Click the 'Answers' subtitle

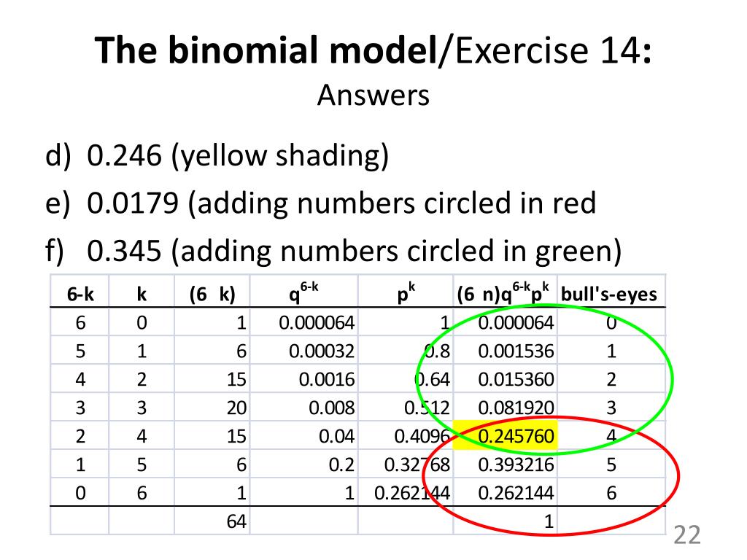coord(373,96)
